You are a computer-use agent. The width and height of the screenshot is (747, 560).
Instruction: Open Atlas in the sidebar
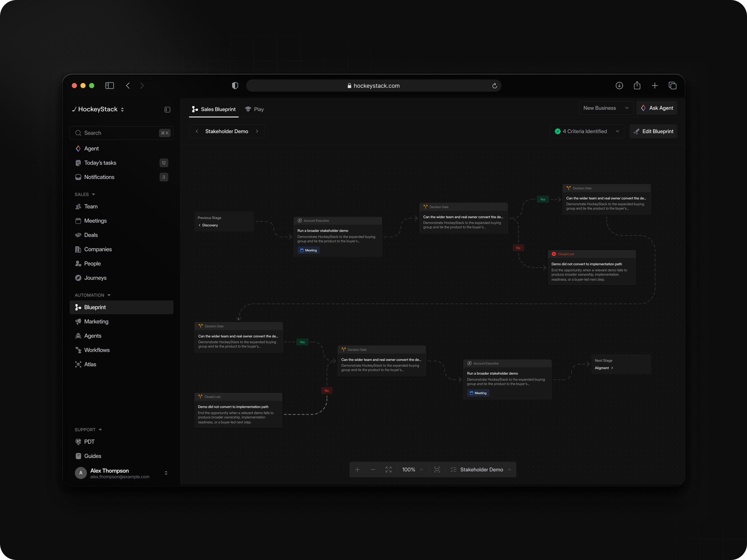(x=122, y=364)
